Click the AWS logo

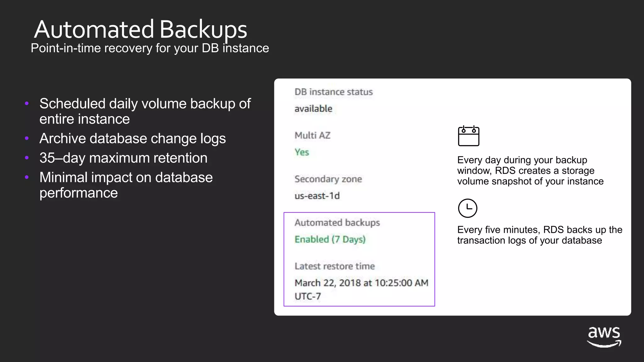tap(604, 337)
